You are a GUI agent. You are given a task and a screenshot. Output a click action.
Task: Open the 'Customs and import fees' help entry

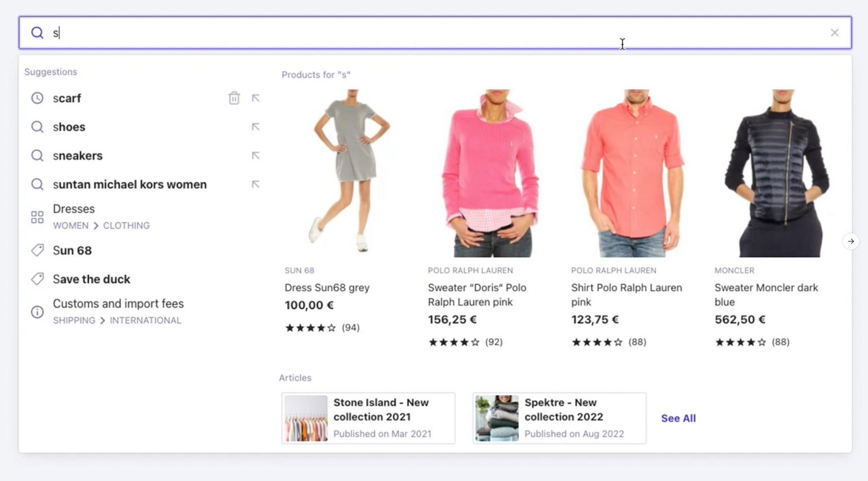coord(118,312)
